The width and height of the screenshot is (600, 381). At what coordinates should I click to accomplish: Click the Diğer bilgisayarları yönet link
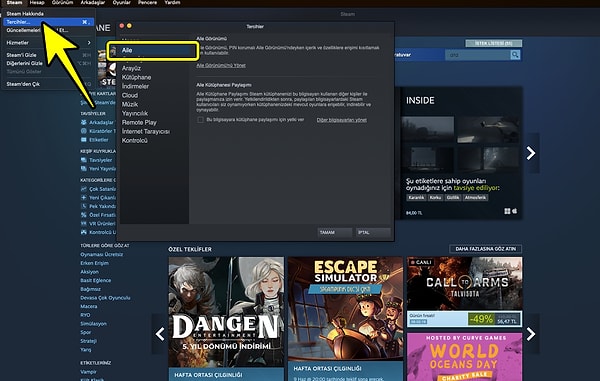coord(342,120)
